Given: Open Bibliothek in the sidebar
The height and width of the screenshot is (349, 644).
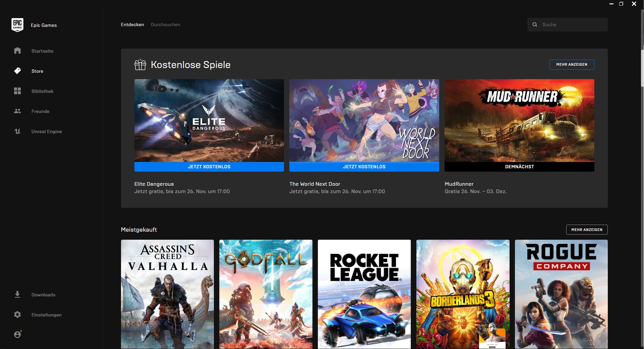Looking at the screenshot, I should coord(42,91).
